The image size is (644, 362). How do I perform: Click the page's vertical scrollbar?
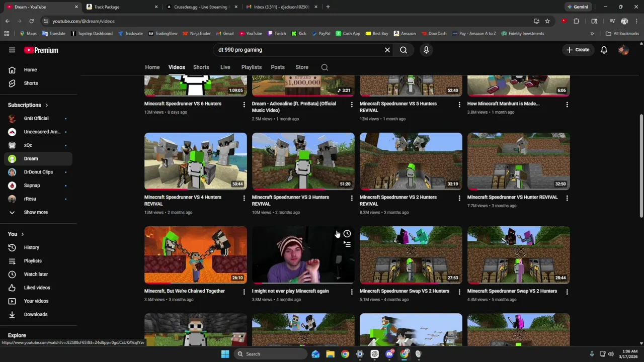point(641,166)
